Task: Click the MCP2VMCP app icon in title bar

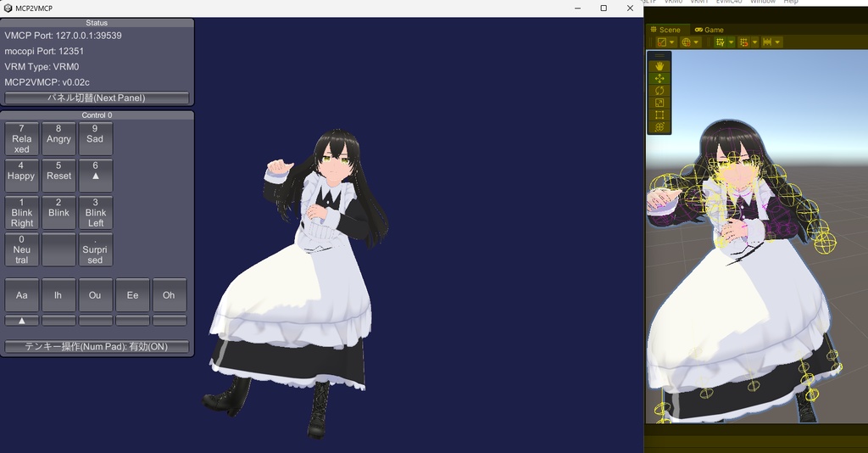Action: 8,8
